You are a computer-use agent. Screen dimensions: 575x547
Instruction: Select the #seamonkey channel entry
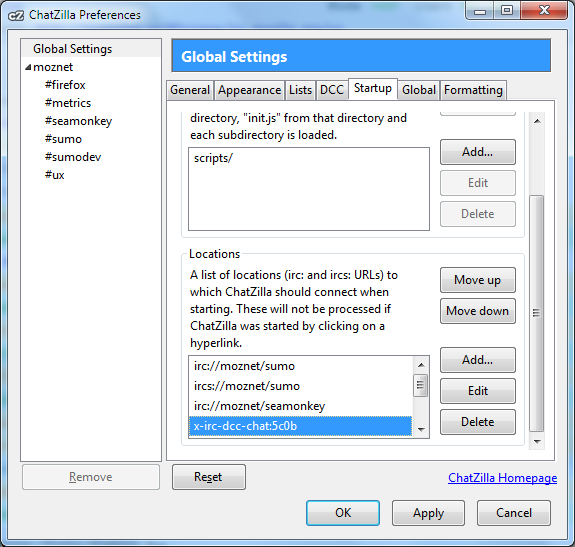coord(78,121)
